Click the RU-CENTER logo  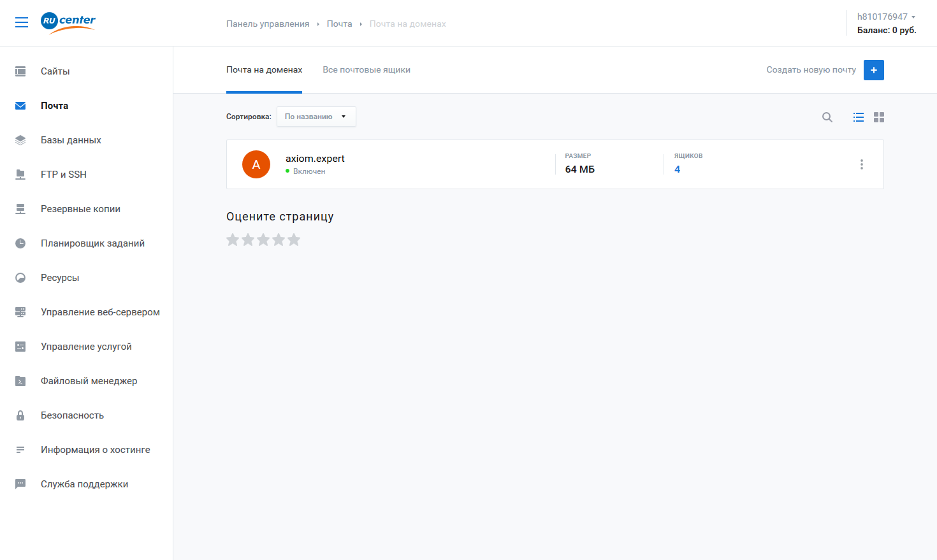(68, 22)
